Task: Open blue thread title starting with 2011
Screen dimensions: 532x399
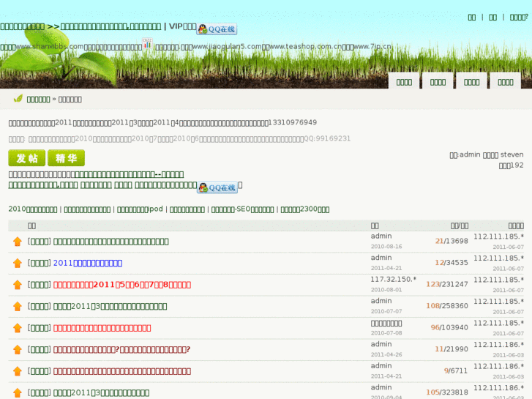Action: pyautogui.click(x=88, y=263)
